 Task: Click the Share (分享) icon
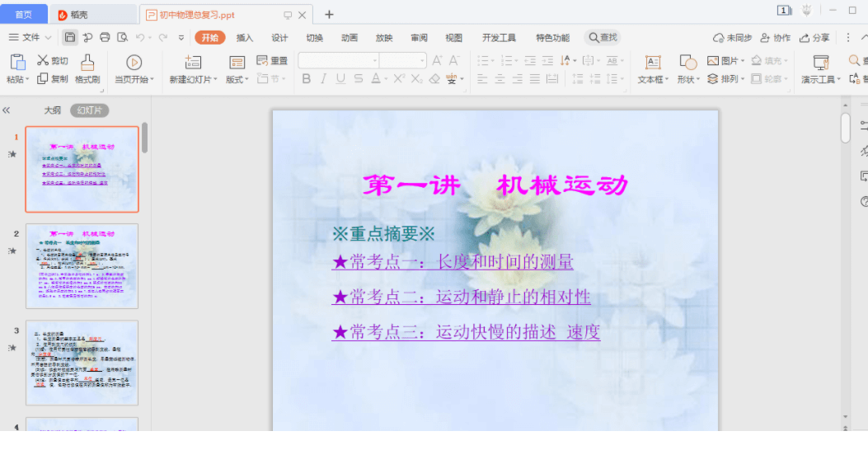point(805,38)
